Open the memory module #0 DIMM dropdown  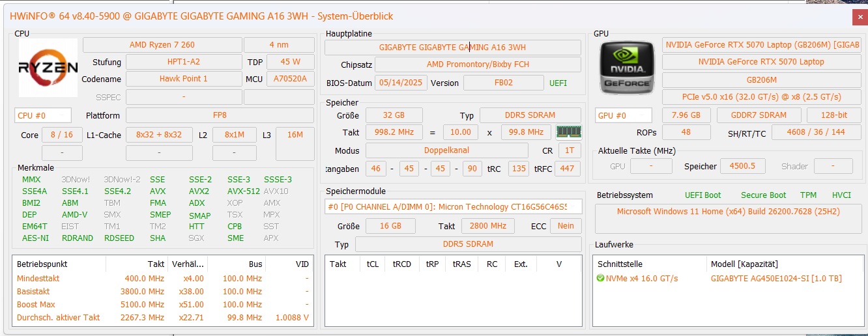pyautogui.click(x=453, y=207)
